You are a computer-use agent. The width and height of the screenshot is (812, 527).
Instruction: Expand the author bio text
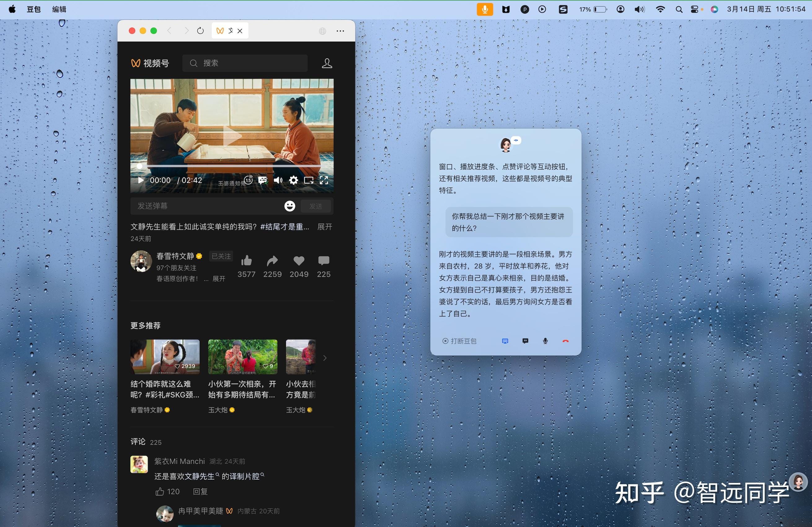219,279
